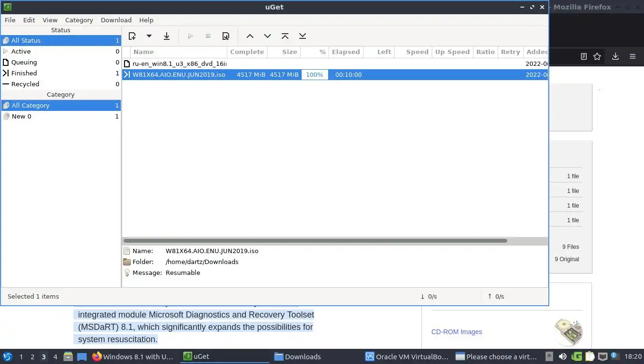Select the W81X64.AIO.ENU.JUN2019.iso download row
Viewport: 644px width, 364px height.
click(x=335, y=74)
